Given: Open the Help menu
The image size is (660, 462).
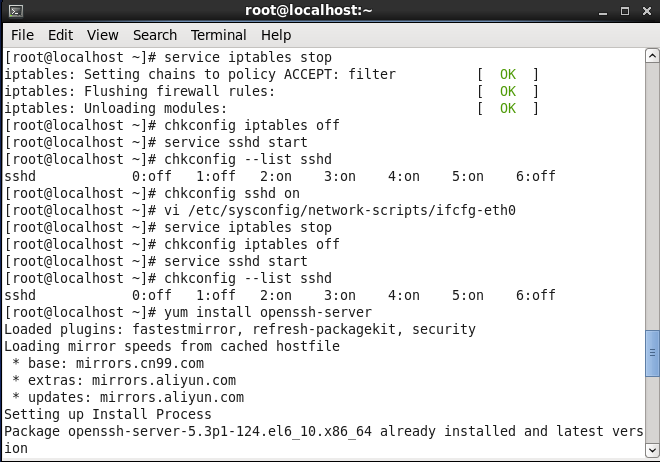Looking at the screenshot, I should 276,35.
